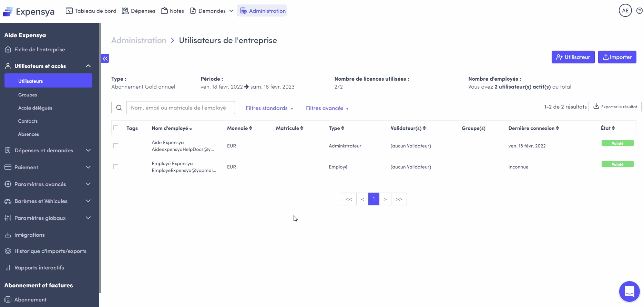Click Exporter le résultat button
644x307 pixels.
615,107
